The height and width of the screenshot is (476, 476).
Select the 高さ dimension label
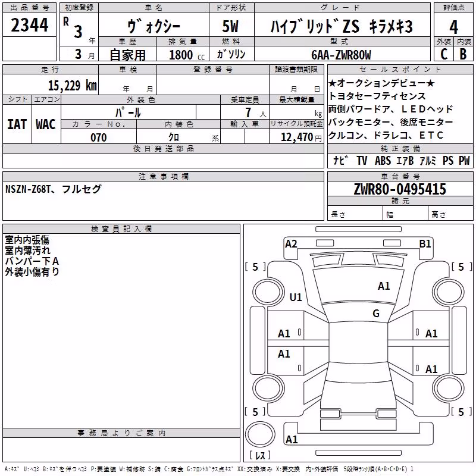click(439, 215)
